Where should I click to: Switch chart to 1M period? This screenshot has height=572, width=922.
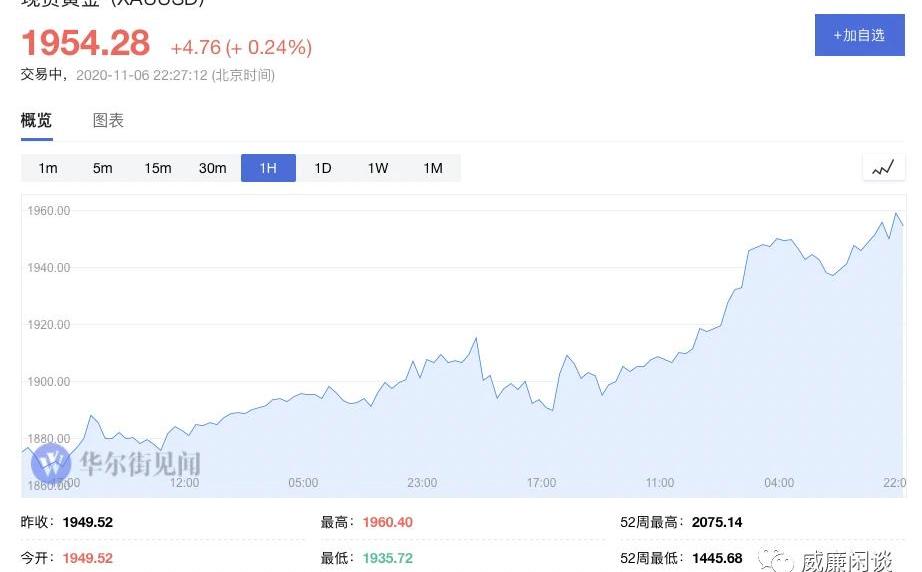[433, 168]
